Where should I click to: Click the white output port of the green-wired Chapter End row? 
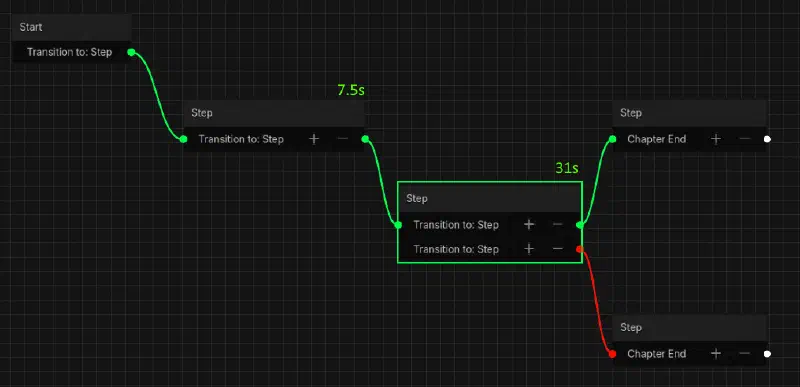(x=767, y=139)
